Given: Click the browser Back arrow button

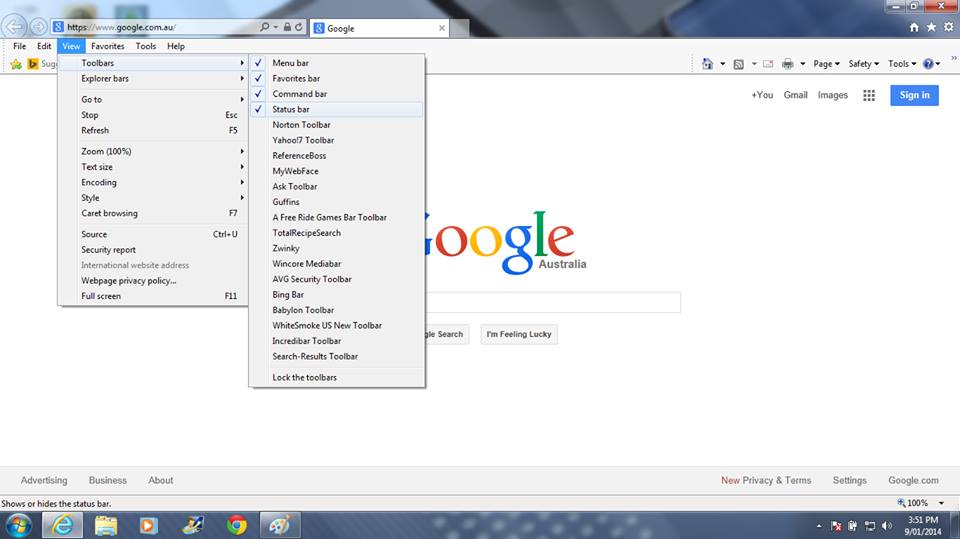Looking at the screenshot, I should [x=15, y=26].
